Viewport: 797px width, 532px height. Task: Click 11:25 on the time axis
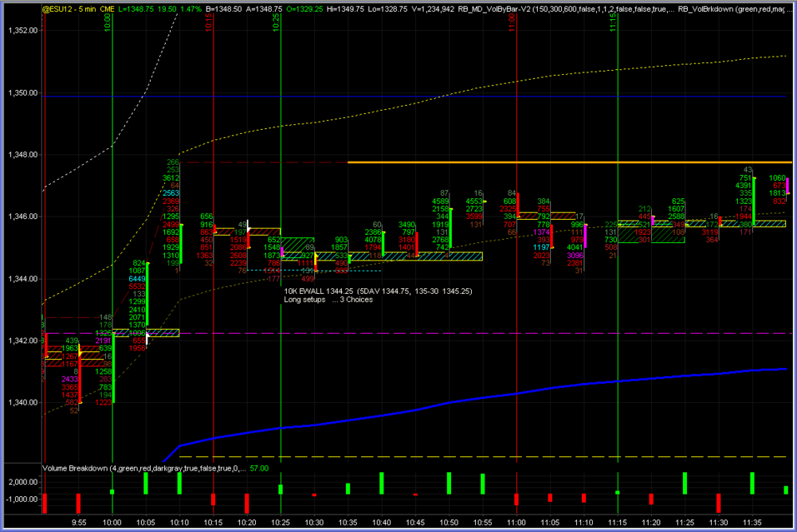pos(685,522)
